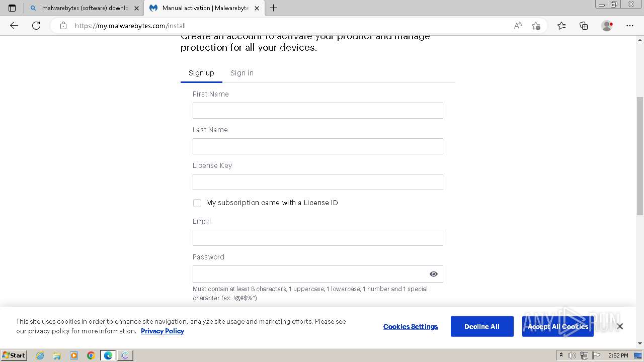Screen dimensions: 644x362
Task: Click the address bar URL
Action: pos(130,26)
